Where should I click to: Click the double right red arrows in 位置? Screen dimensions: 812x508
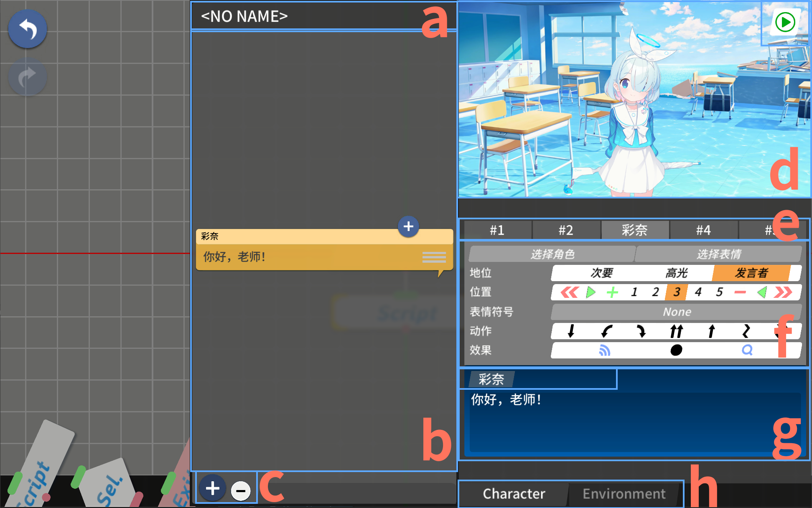tap(782, 292)
